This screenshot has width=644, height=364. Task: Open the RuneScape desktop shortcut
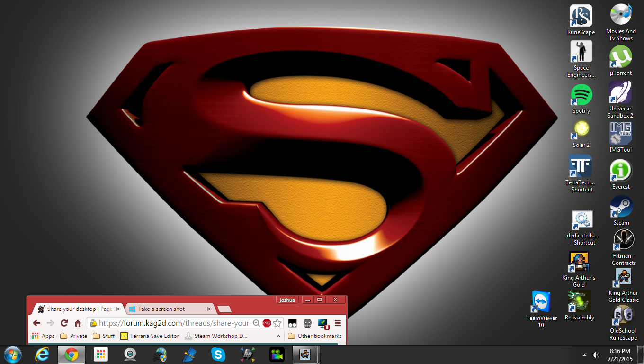point(581,20)
